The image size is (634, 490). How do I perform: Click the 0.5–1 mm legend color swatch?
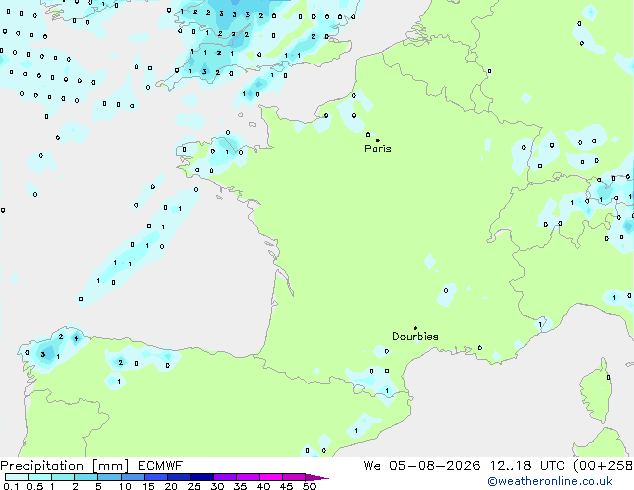point(40,477)
